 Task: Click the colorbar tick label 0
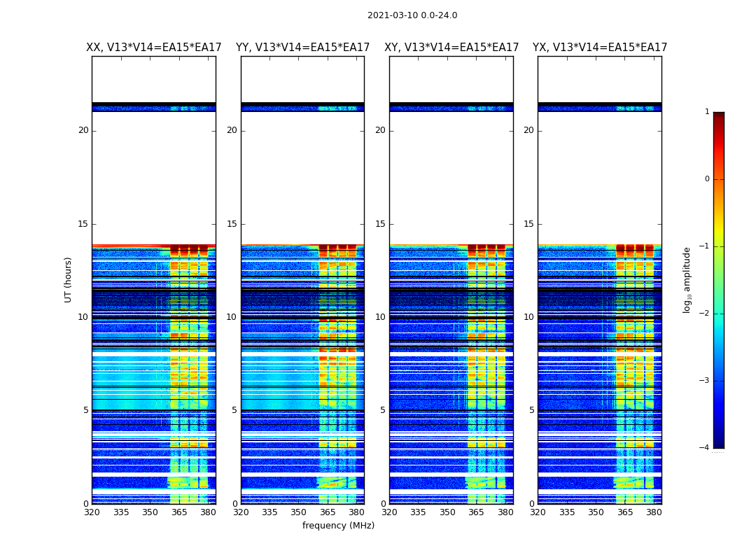click(x=707, y=179)
